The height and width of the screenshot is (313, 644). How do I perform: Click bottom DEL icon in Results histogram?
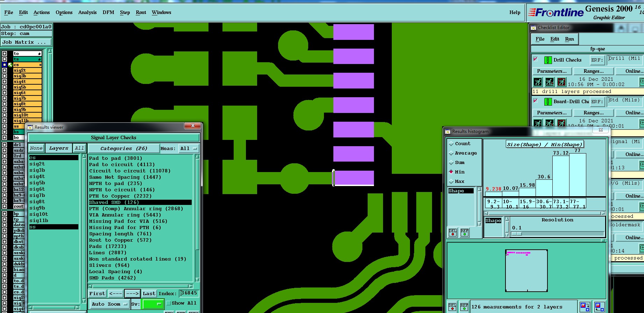point(452,307)
